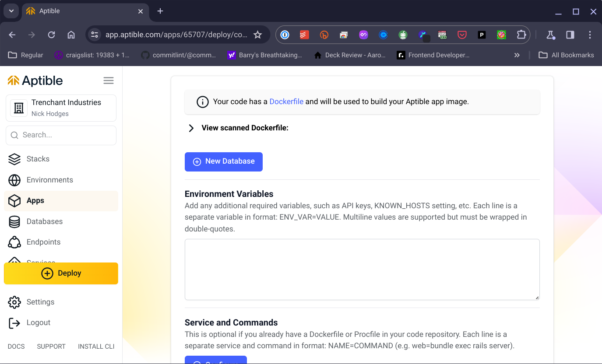Bookmark this page with the star
Screen dimensions: 602x364
(x=258, y=35)
